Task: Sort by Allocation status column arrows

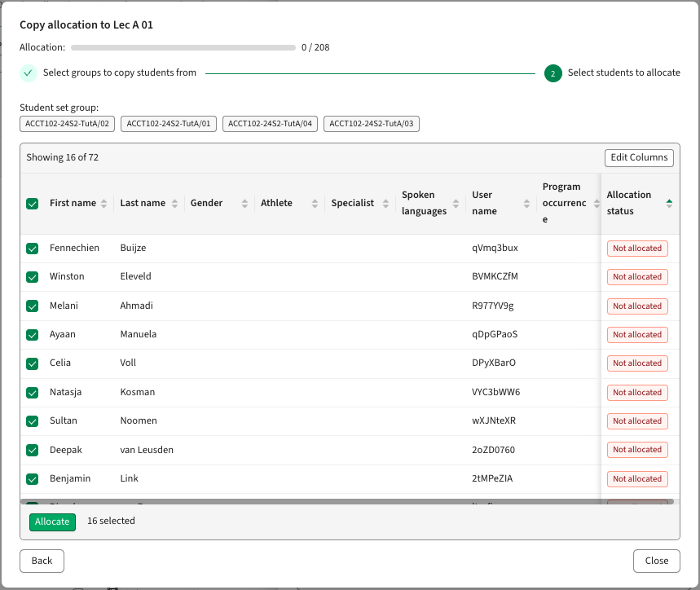Action: pos(669,204)
